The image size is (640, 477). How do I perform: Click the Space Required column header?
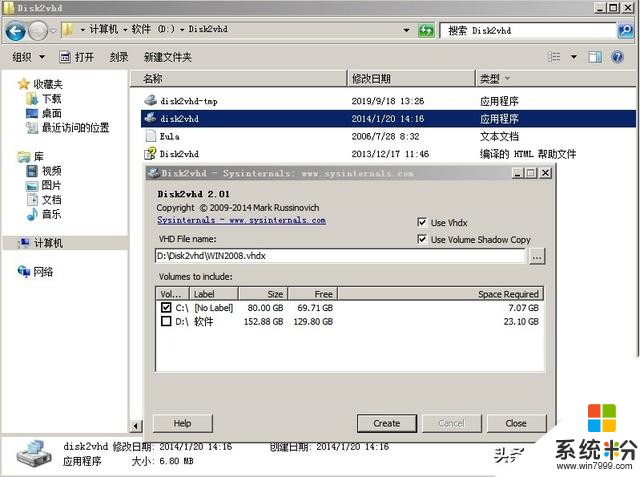441,294
